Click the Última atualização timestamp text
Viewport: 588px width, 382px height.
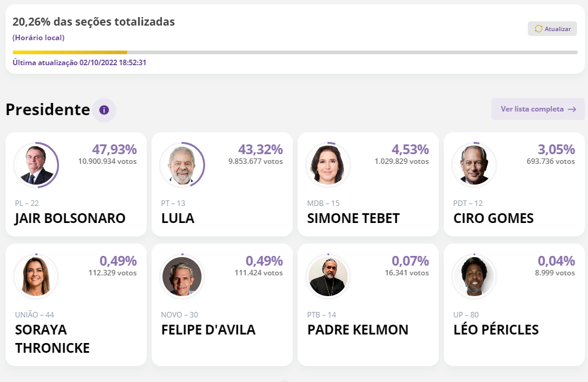(x=79, y=63)
